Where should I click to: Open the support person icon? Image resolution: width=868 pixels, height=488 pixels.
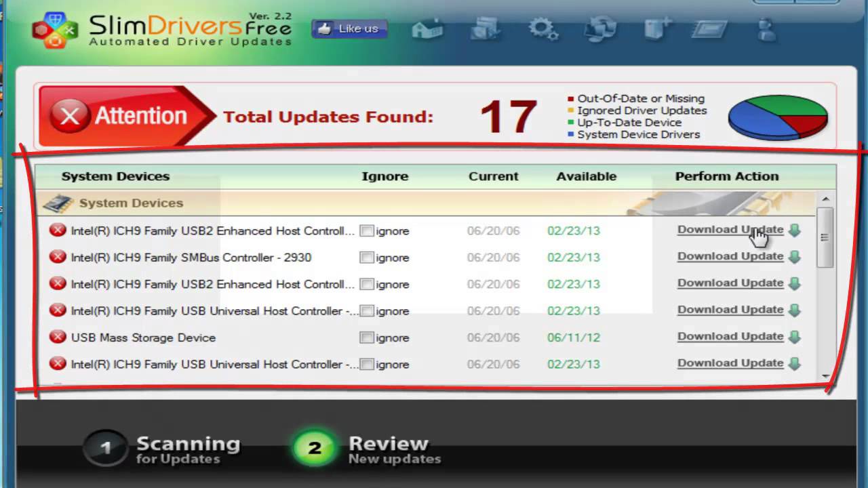[x=766, y=28]
